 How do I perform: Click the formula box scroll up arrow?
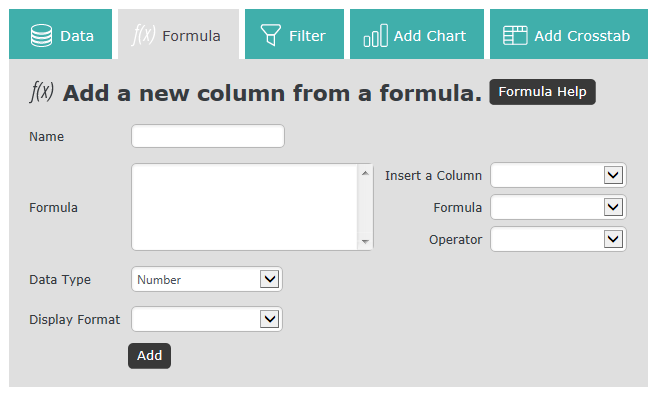click(365, 173)
